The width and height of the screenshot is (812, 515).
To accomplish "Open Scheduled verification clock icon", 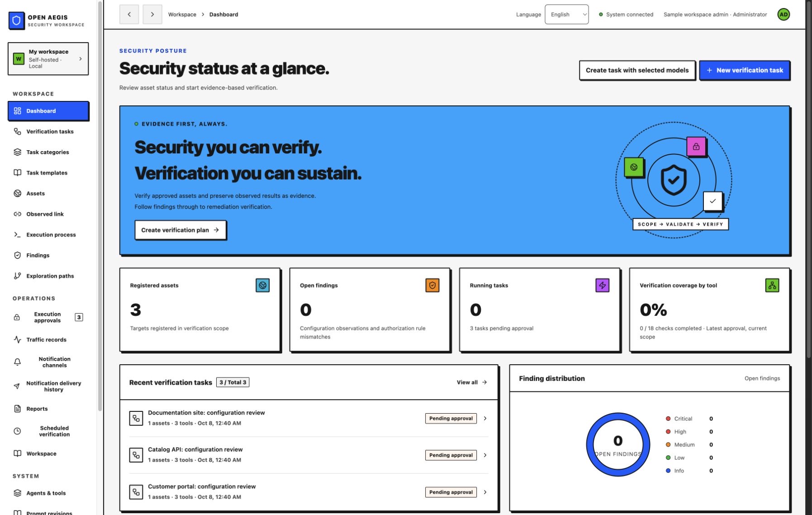I will (17, 431).
